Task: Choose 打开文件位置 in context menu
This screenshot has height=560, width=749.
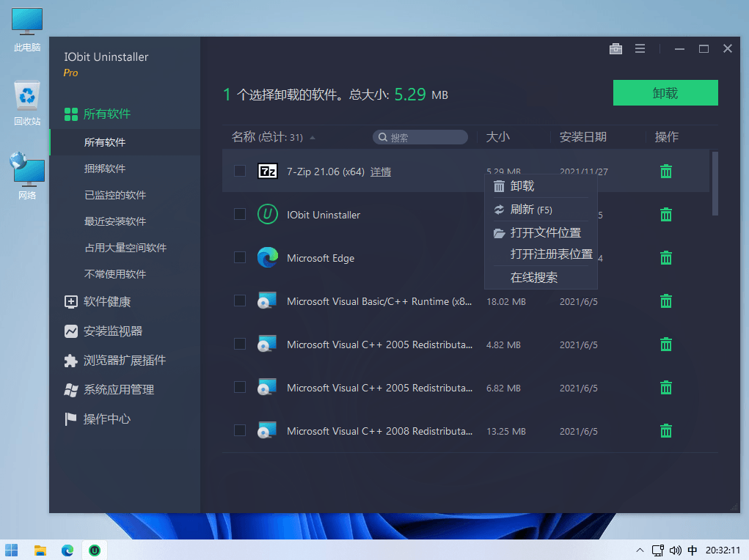Action: pos(541,232)
